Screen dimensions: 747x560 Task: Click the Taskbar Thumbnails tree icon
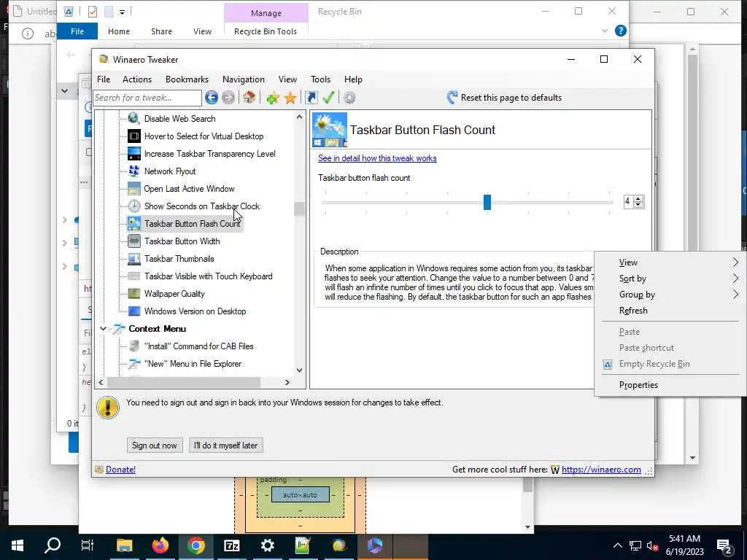coord(134,259)
